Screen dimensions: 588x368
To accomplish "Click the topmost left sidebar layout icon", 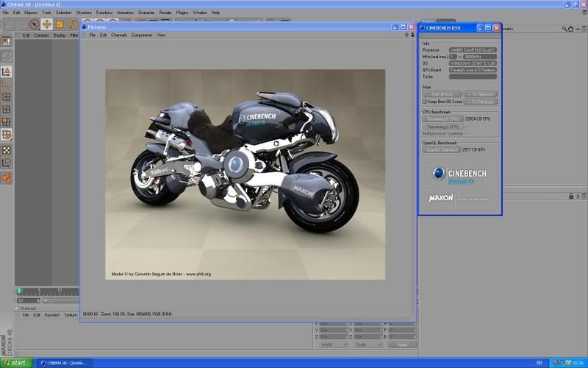I will click(6, 42).
